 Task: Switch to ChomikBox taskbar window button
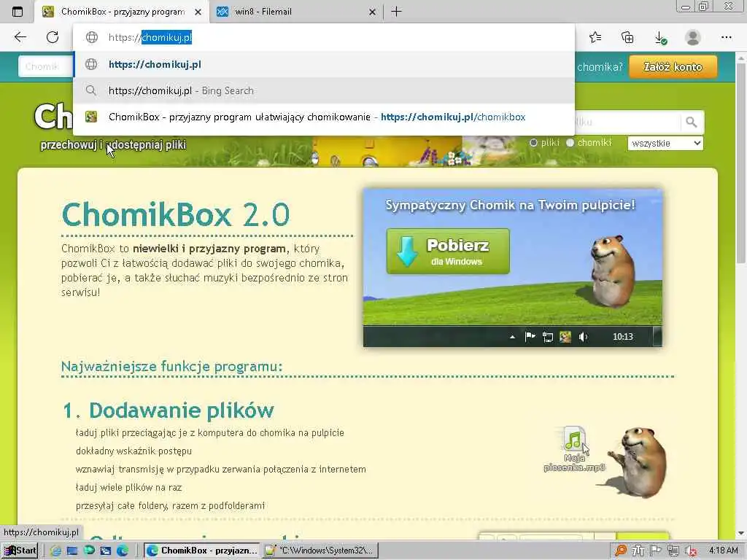[202, 551]
